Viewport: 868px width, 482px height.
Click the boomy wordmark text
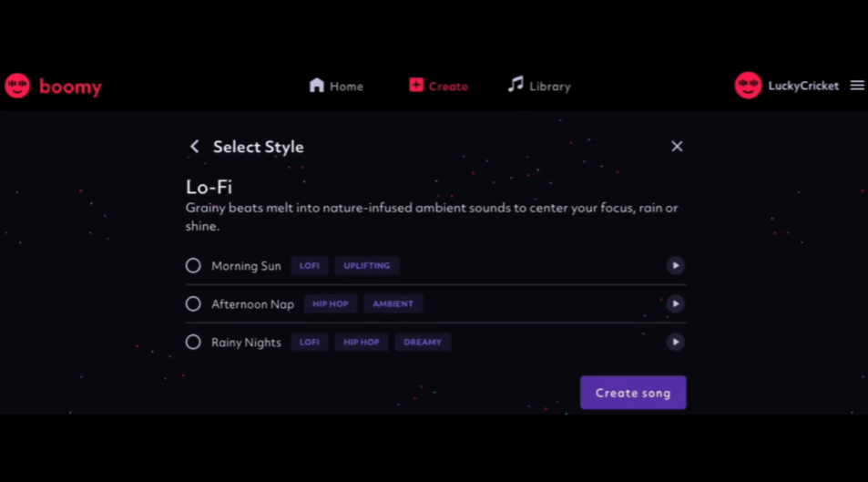(x=70, y=87)
